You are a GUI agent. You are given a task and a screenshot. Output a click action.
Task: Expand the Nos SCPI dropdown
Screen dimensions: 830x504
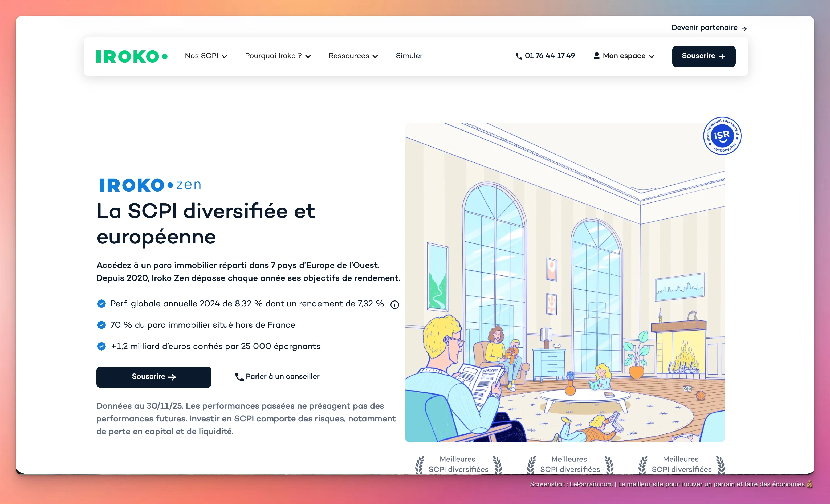(x=206, y=56)
